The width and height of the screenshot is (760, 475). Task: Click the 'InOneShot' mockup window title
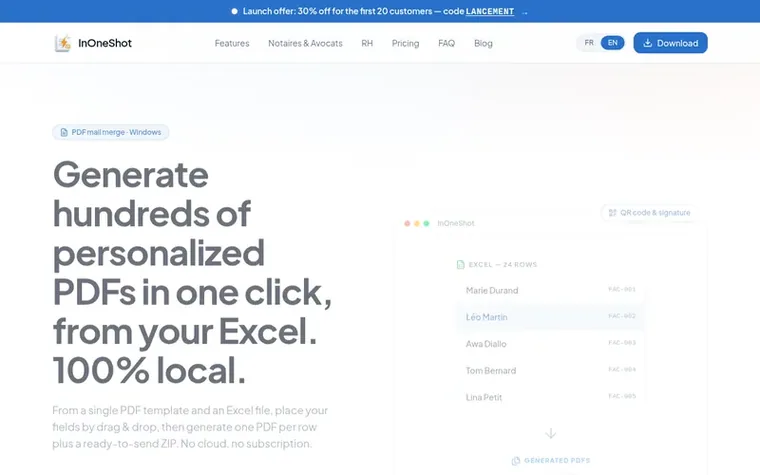[x=456, y=223]
